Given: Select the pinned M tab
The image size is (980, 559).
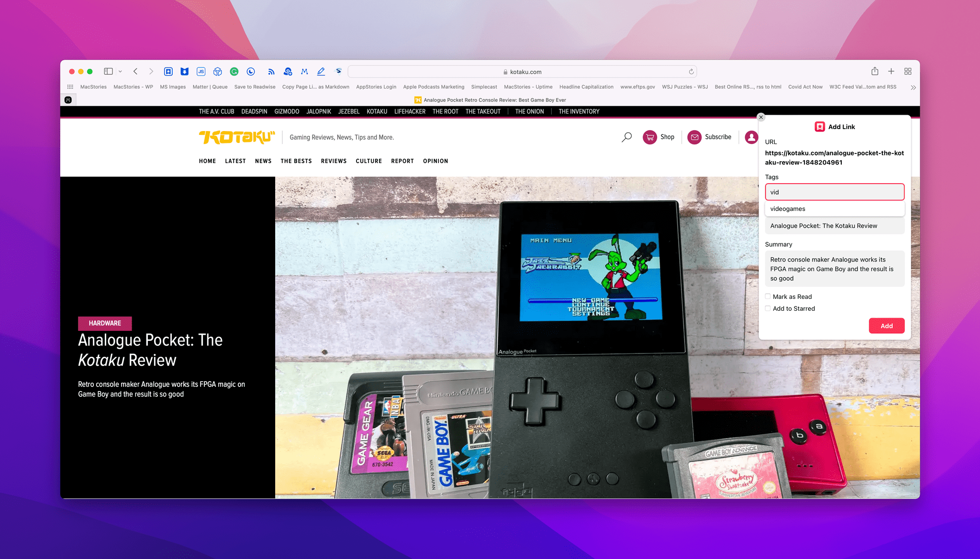Looking at the screenshot, I should tap(68, 100).
